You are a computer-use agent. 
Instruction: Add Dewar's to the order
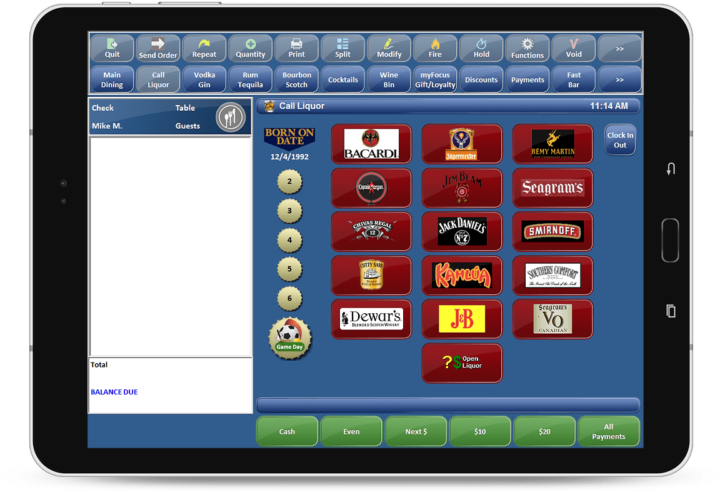[371, 319]
